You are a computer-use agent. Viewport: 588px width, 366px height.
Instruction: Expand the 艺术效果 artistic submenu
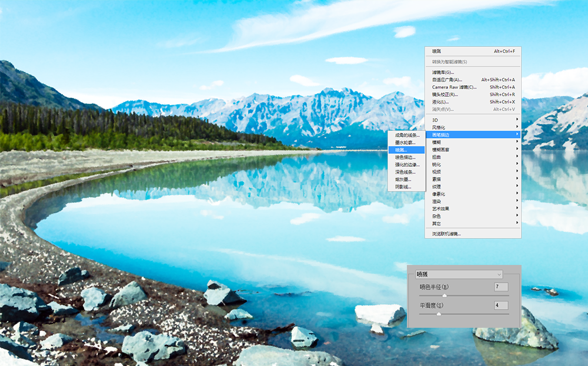coord(473,209)
